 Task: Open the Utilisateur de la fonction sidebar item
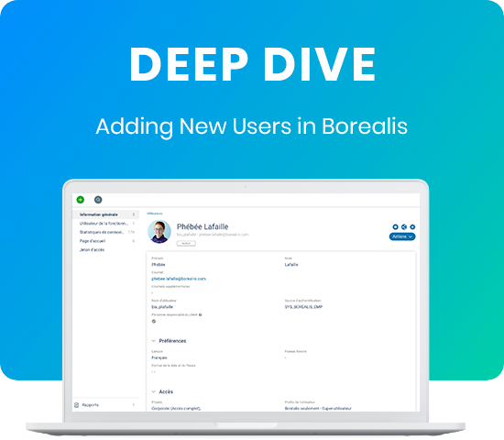tap(106, 224)
